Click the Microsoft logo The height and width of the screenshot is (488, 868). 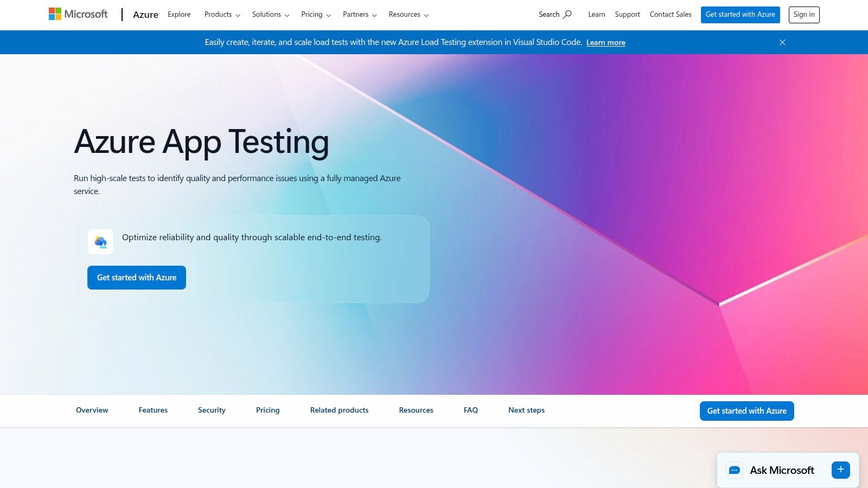click(78, 14)
